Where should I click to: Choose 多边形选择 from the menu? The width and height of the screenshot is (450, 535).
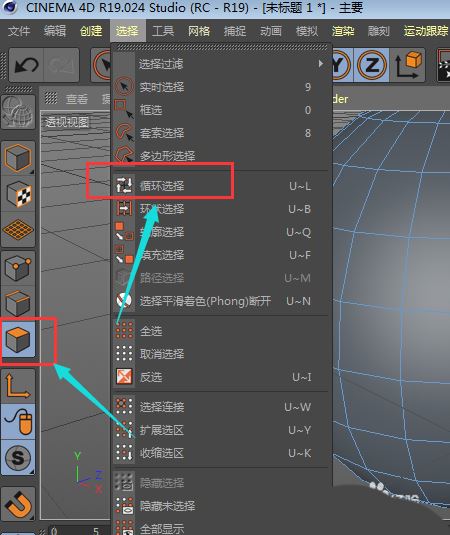(221, 156)
